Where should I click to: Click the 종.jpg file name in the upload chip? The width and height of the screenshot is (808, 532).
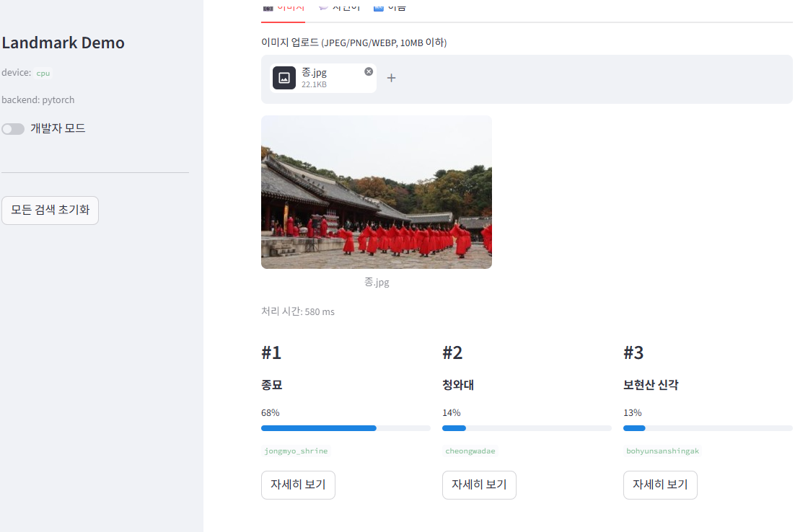point(314,72)
